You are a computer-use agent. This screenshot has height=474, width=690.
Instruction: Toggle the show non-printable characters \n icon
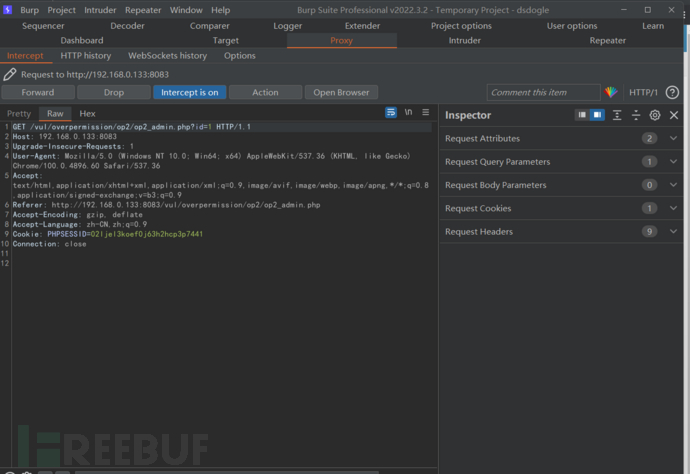408,112
